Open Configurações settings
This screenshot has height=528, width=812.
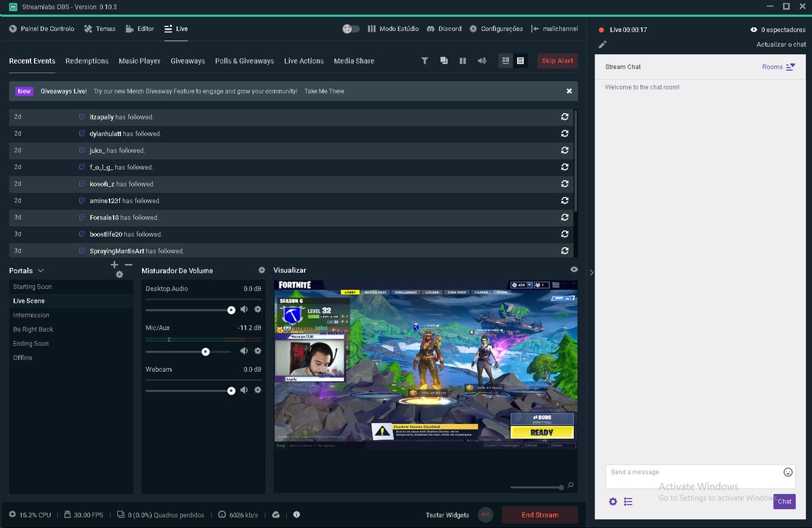coord(496,29)
